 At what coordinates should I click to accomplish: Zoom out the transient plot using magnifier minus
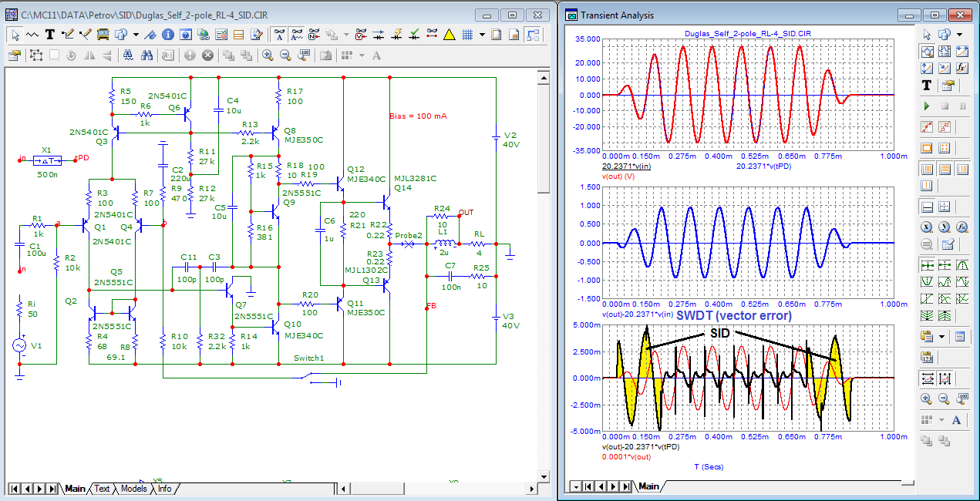[x=944, y=398]
